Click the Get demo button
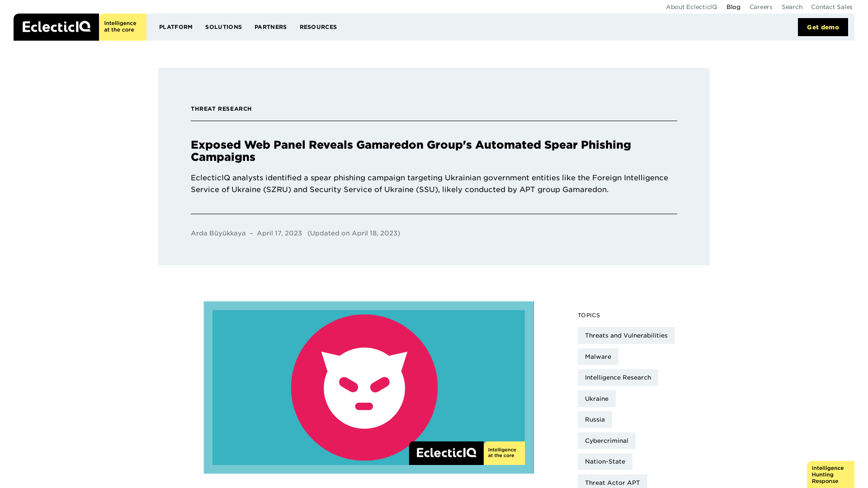868x488 pixels. [x=823, y=27]
